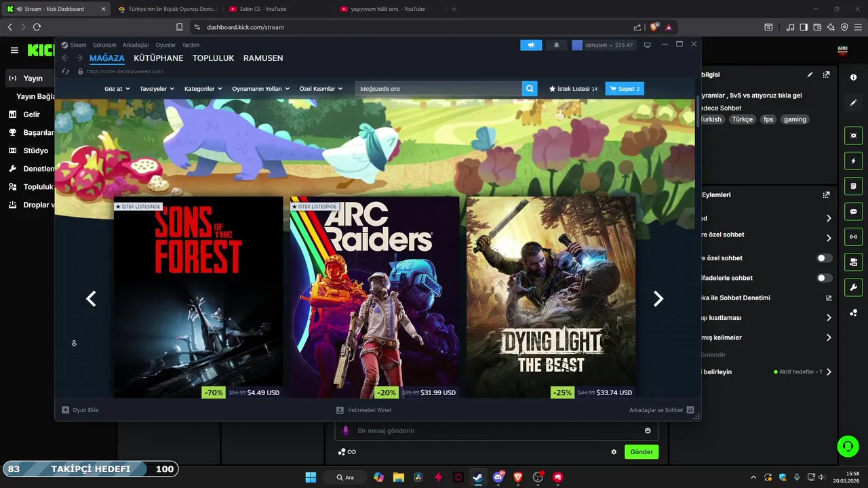The image size is (868, 488).
Task: Switch to TOPLULUK tab in Steam
Action: [x=213, y=58]
